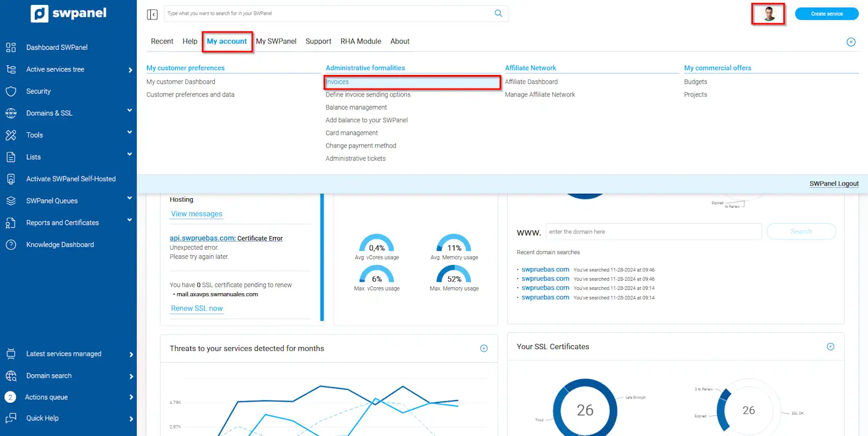Open Define invoice sending options
This screenshot has height=436, width=868.
368,94
